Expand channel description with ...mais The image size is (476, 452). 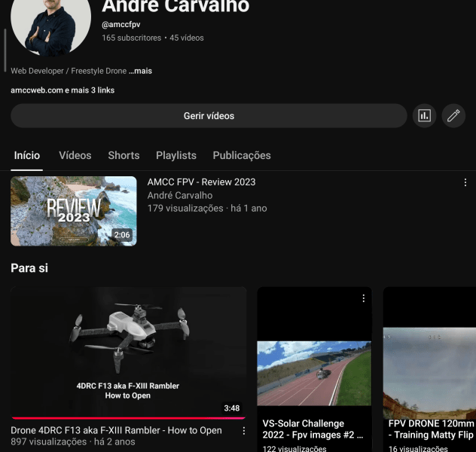pos(140,71)
